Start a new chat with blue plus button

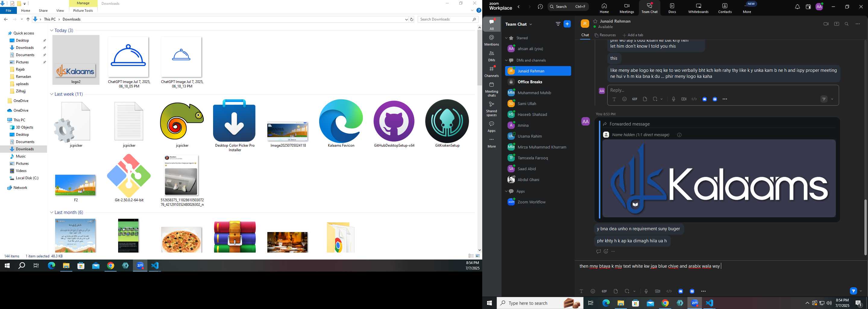coord(567,24)
